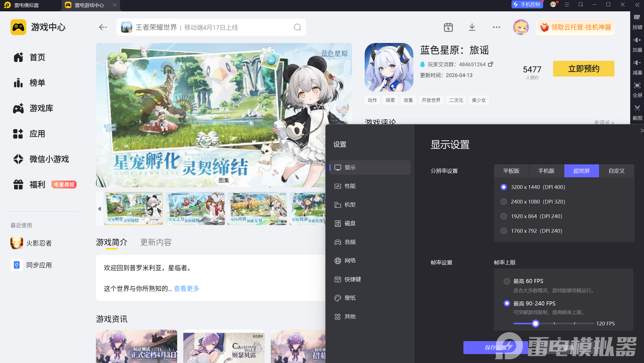
Task: Click the 立即预约 button
Action: tap(583, 69)
